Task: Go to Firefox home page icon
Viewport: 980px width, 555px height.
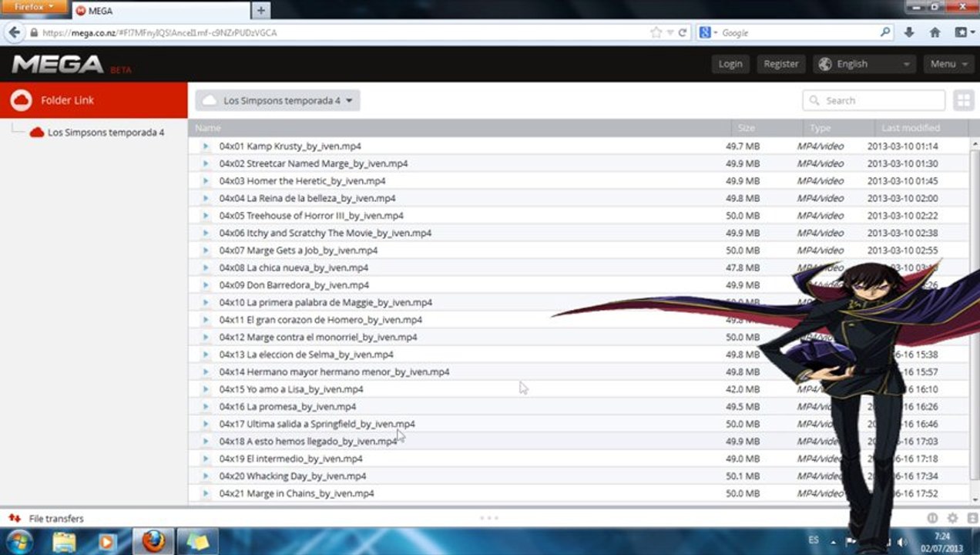Action: pos(935,32)
